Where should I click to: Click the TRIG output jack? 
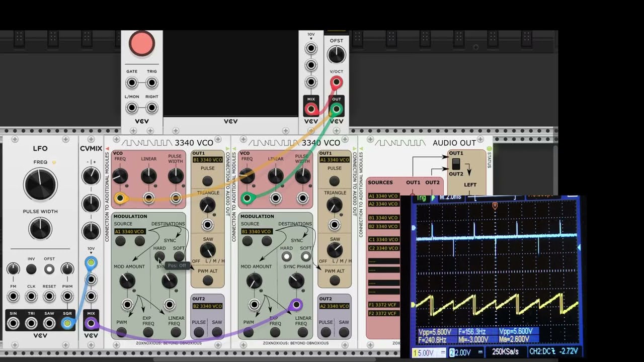(x=152, y=83)
